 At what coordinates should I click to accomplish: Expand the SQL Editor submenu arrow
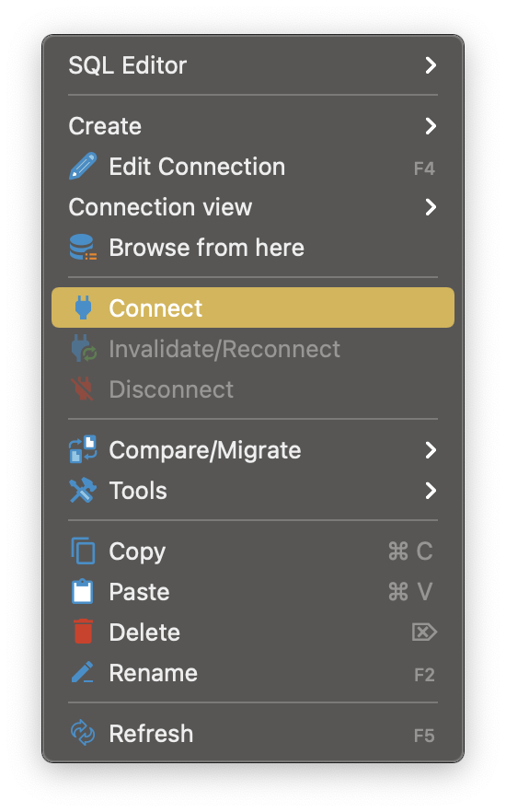431,65
